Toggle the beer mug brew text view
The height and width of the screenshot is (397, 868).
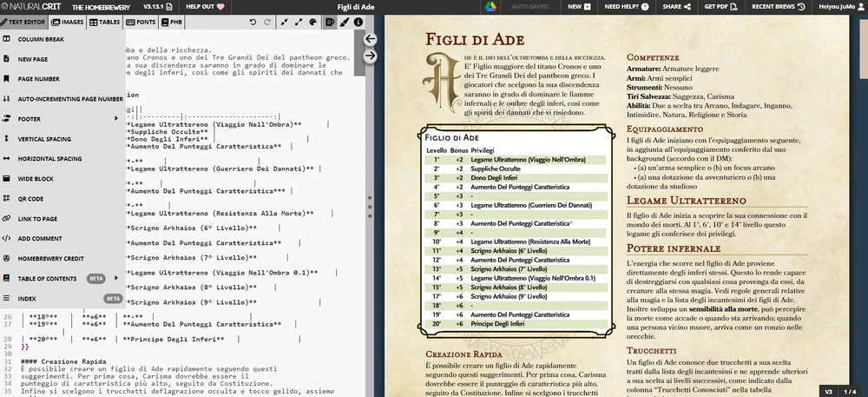tap(328, 22)
